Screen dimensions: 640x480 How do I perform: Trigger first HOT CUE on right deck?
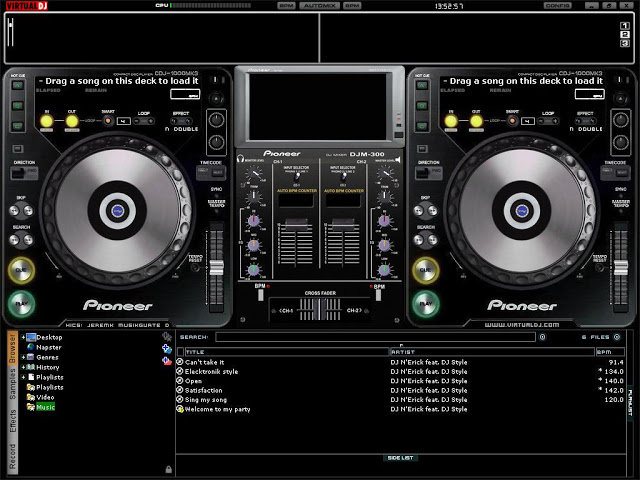point(422,85)
